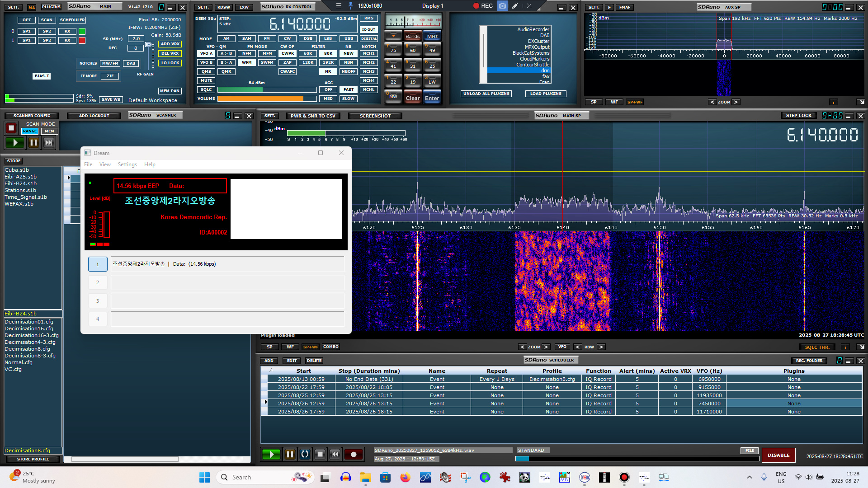The height and width of the screenshot is (488, 868).
Task: Start scheduler file playback with green play
Action: (271, 454)
